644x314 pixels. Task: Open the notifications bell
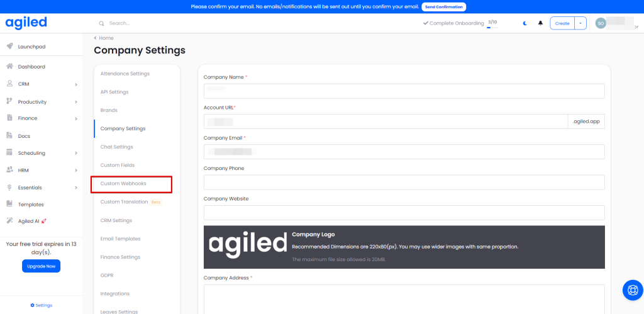pos(540,23)
